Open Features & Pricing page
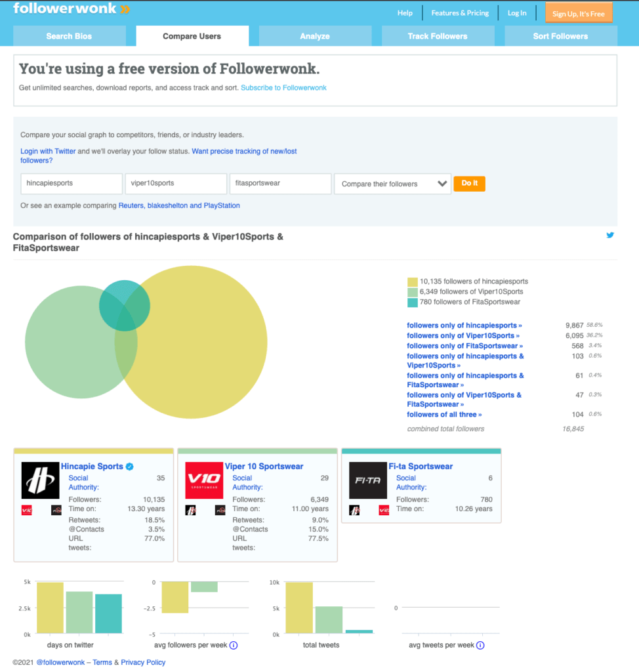 pyautogui.click(x=460, y=13)
